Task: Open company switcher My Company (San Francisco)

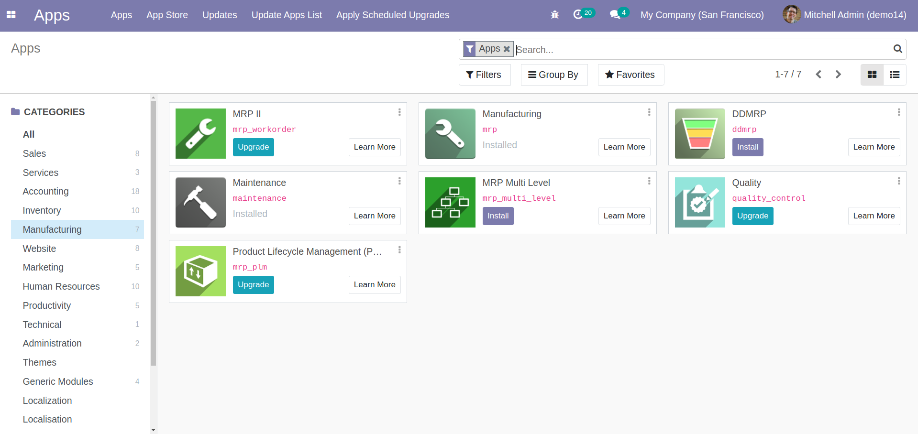Action: pyautogui.click(x=702, y=15)
